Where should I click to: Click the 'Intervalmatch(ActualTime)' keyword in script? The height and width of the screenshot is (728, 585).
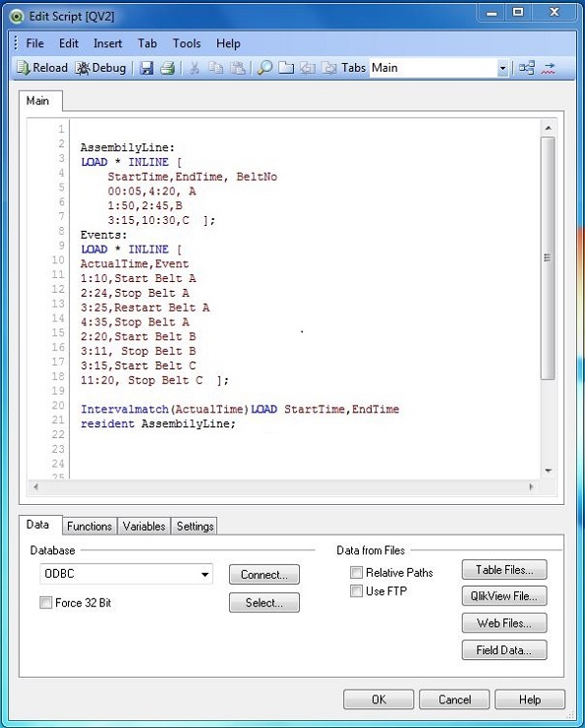(x=164, y=409)
